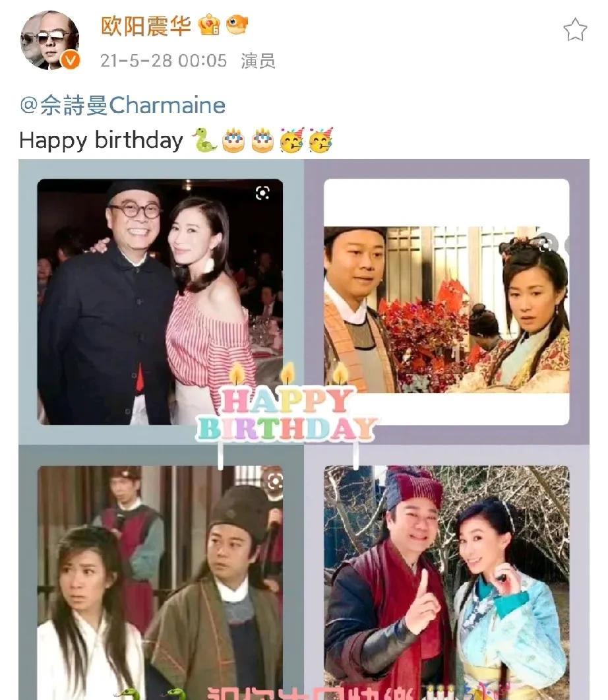Tap the orange verified V badge
Screen dimensions: 608x700
70,60
